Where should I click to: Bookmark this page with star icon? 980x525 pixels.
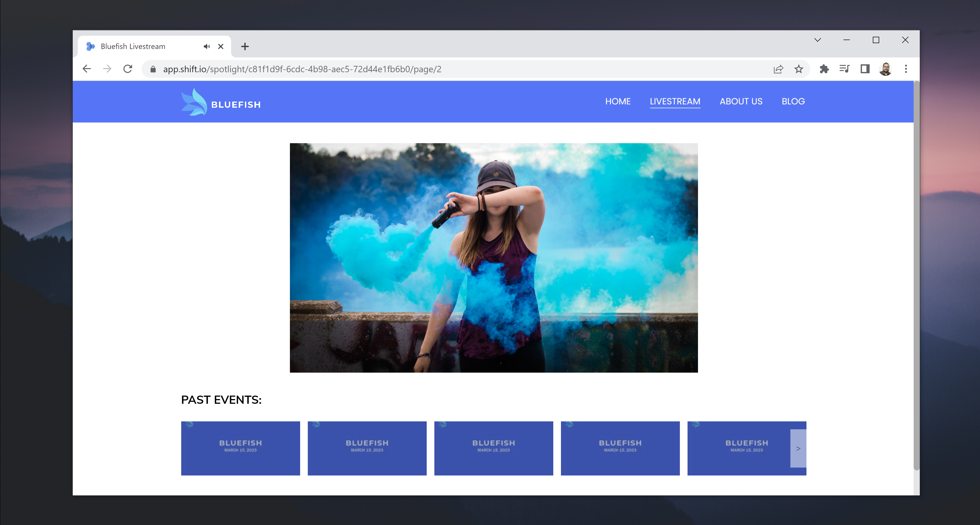point(799,69)
